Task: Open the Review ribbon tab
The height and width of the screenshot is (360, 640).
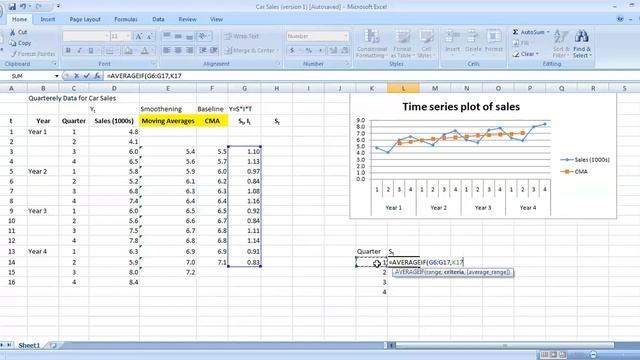Action: pyautogui.click(x=187, y=19)
